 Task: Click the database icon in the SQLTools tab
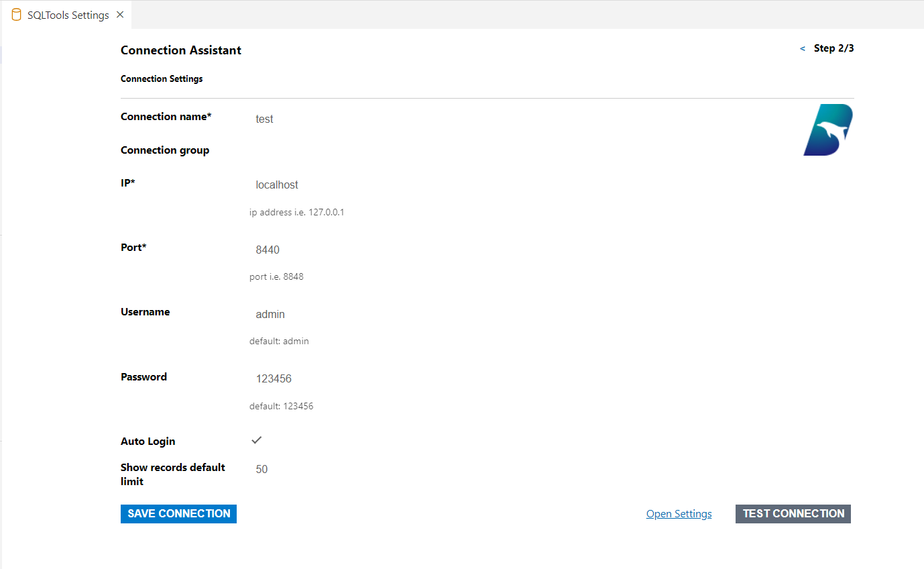17,15
